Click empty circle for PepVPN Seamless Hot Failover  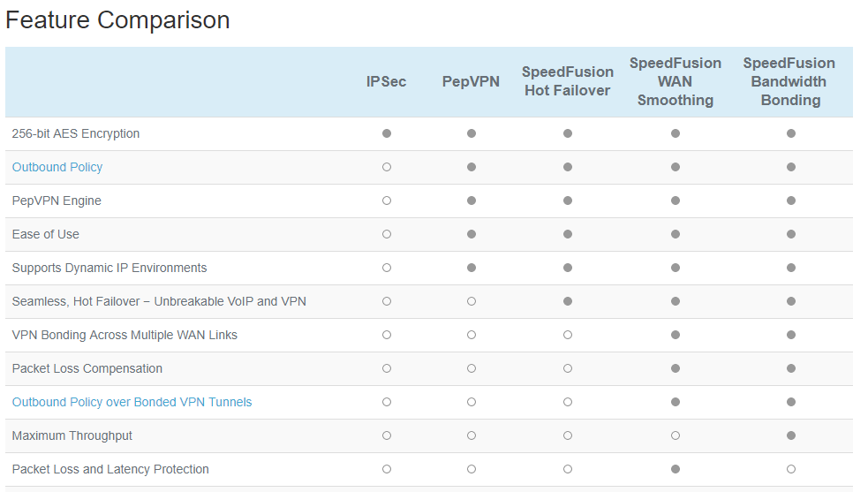[x=472, y=301]
